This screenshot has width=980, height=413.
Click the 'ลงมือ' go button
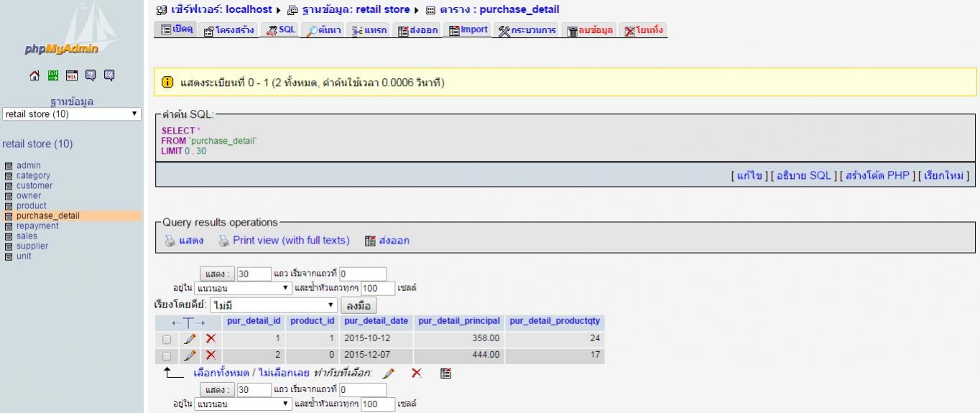359,305
